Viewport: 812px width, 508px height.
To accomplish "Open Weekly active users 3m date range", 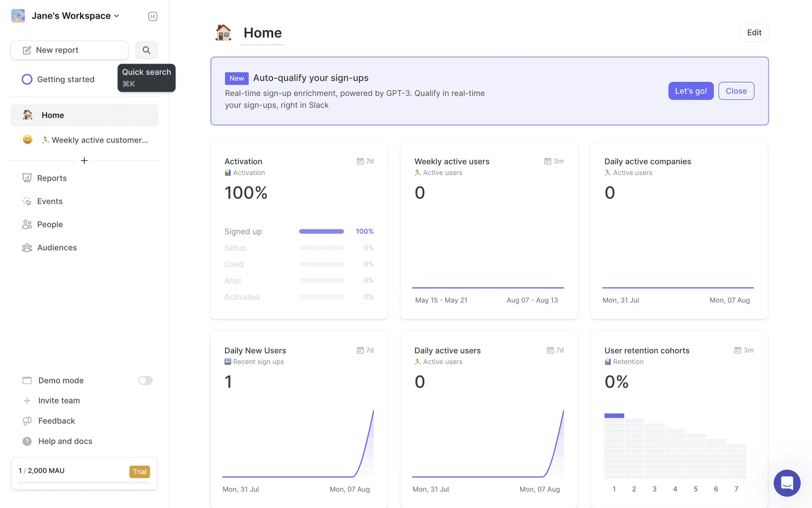I will (554, 161).
